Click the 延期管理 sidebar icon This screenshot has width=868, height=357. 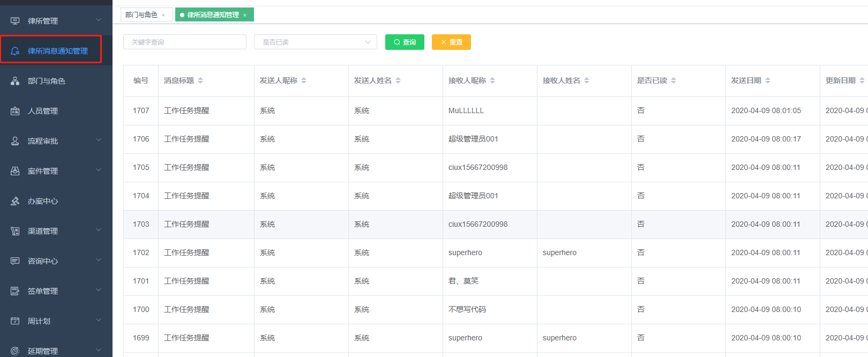pos(15,351)
